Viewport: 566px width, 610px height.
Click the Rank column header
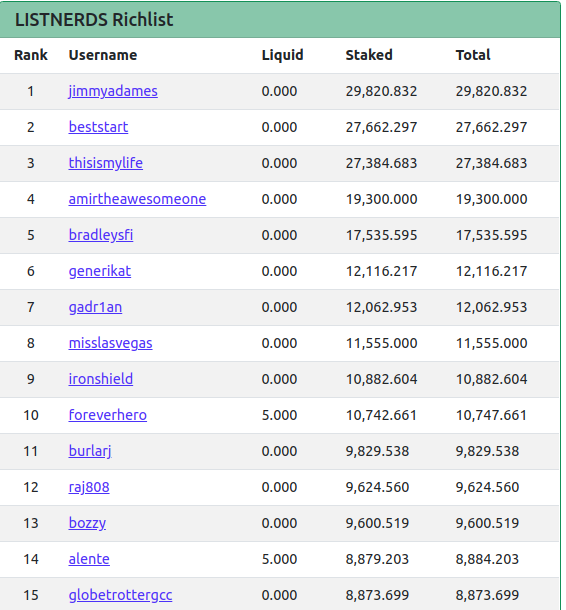(31, 55)
